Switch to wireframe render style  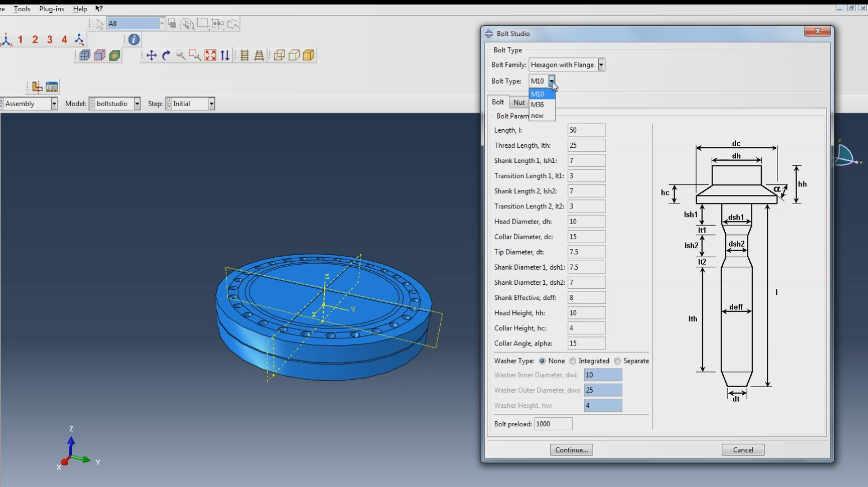(x=280, y=54)
